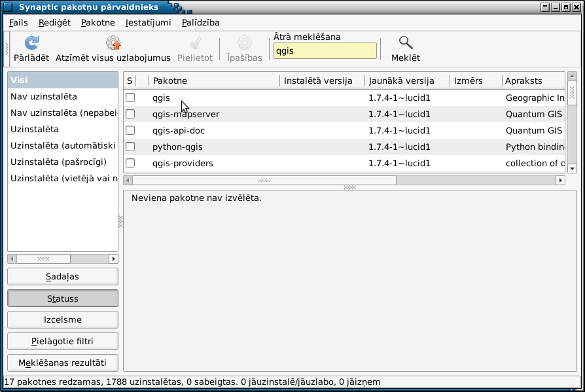
Task: Open the window menu icon in title bar
Action: (x=7, y=7)
